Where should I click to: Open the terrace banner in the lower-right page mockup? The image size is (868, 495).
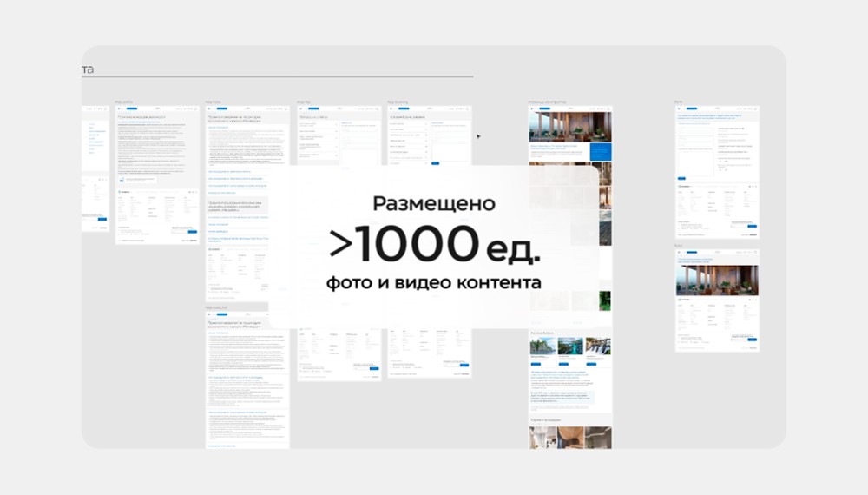tap(717, 280)
